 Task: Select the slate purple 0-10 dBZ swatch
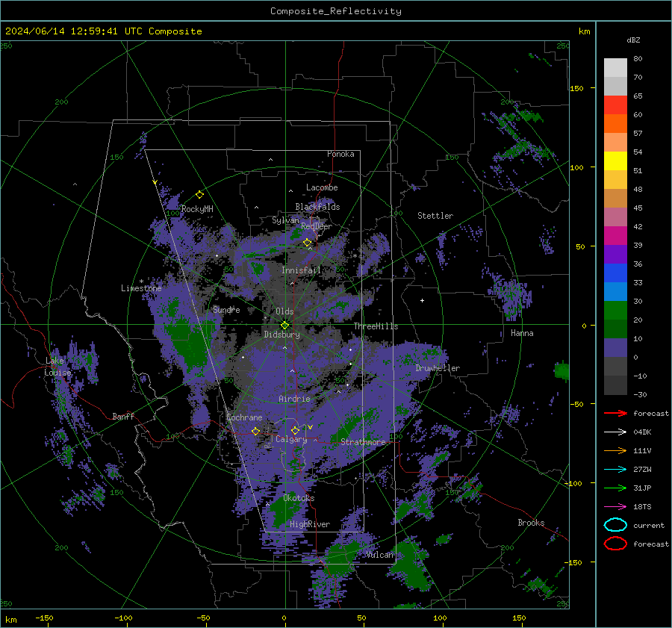(615, 348)
